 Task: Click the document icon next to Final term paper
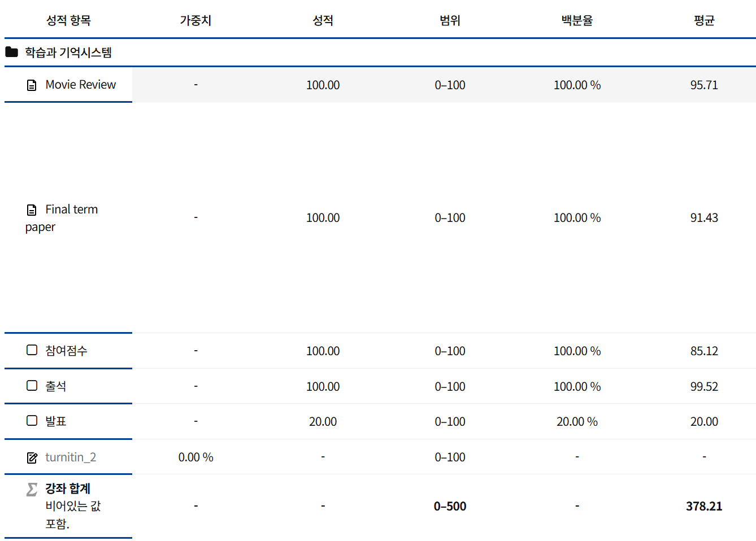coord(32,210)
